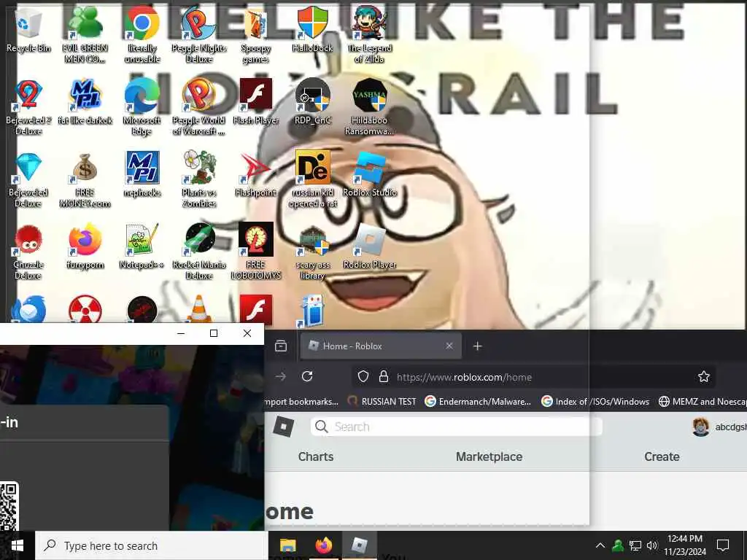747x560 pixels.
Task: Open the abcdgs profile avatar
Action: [x=700, y=427]
